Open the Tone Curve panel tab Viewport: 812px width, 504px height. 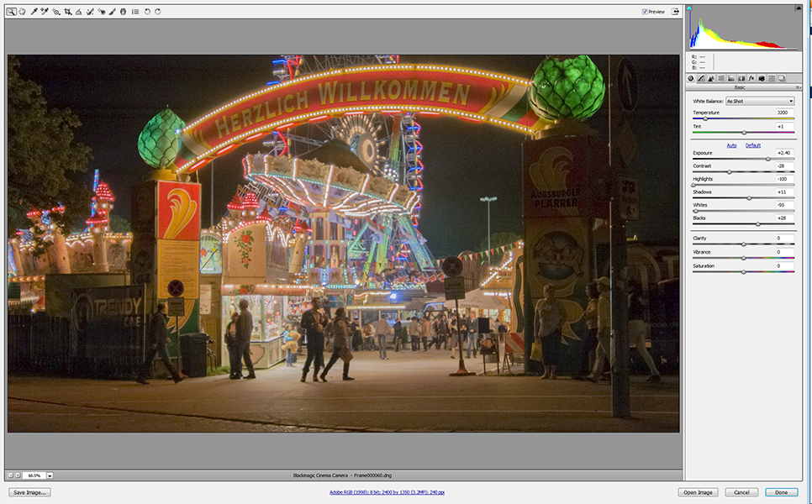point(701,79)
